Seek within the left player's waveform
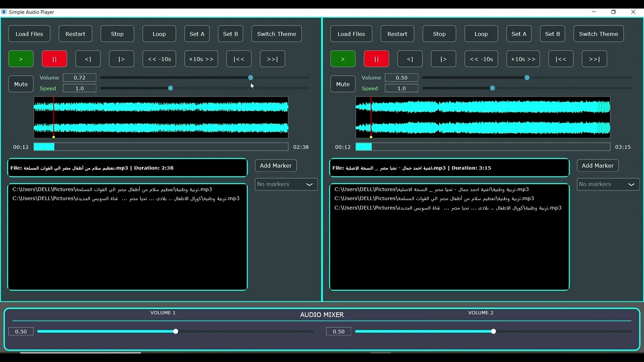Screen dimensions: 644x362 click(x=161, y=117)
